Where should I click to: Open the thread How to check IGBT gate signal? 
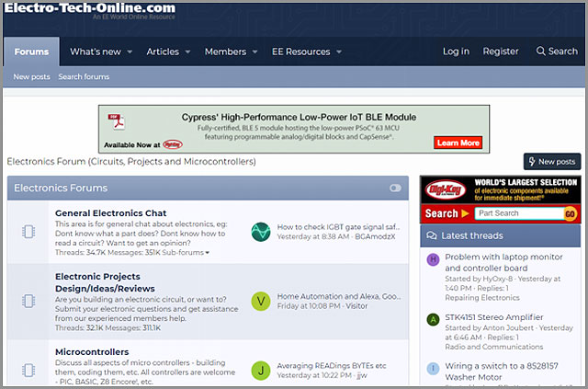[x=338, y=227]
